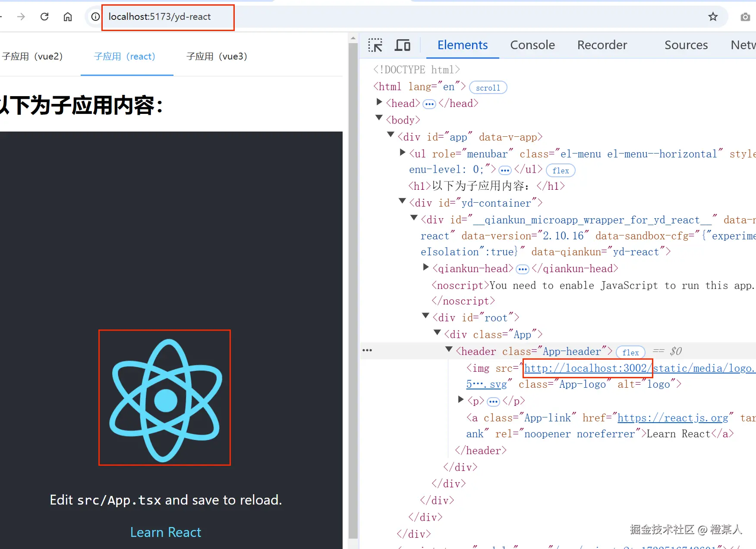Click the page vertical scrollbar thumb
This screenshot has height=549, width=756.
tap(353, 291)
